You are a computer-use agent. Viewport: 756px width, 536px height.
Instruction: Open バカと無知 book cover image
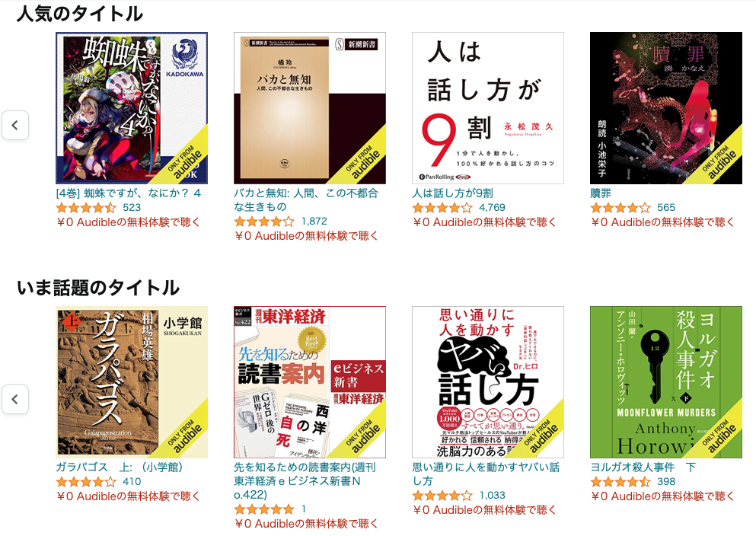(x=310, y=108)
